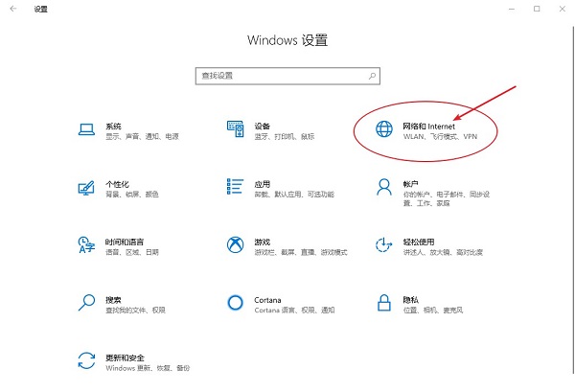
Task: Open the 帐户 settings title
Action: 411,184
